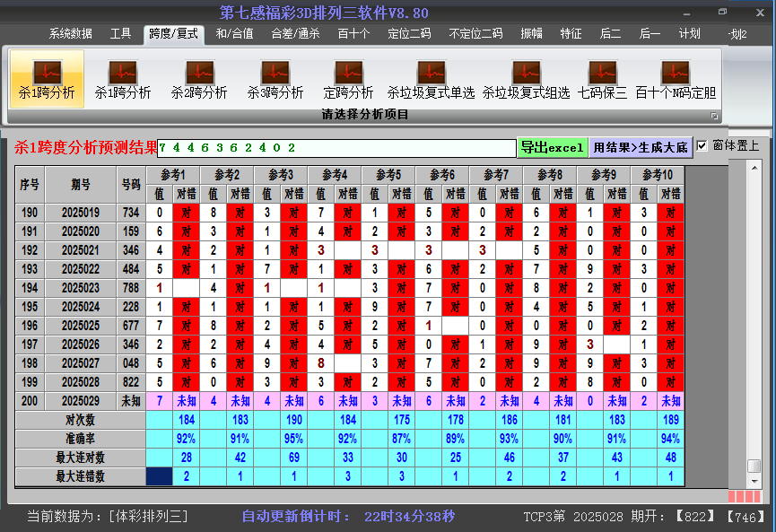Click 用结果>生成大底 button
This screenshot has height=532, width=776.
click(641, 147)
